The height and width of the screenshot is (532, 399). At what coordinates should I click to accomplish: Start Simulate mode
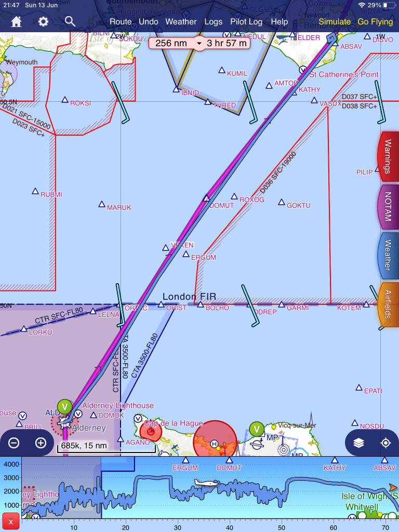pos(335,22)
